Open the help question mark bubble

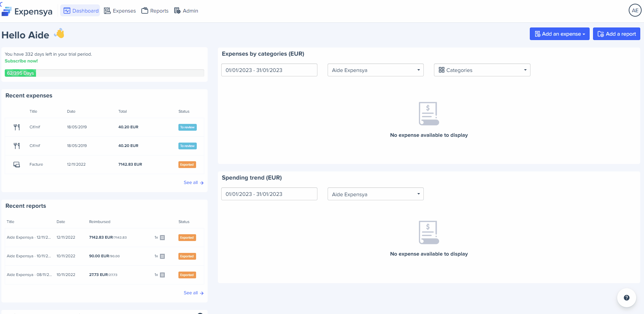(626, 298)
